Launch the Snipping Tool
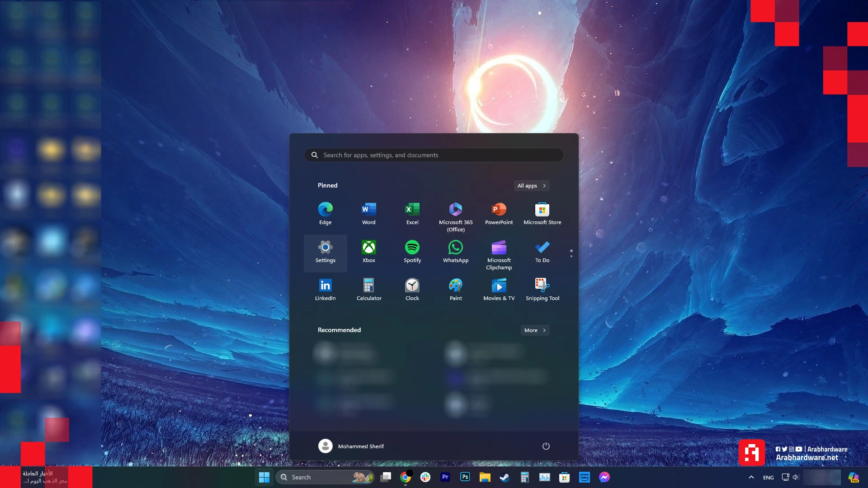 542,290
